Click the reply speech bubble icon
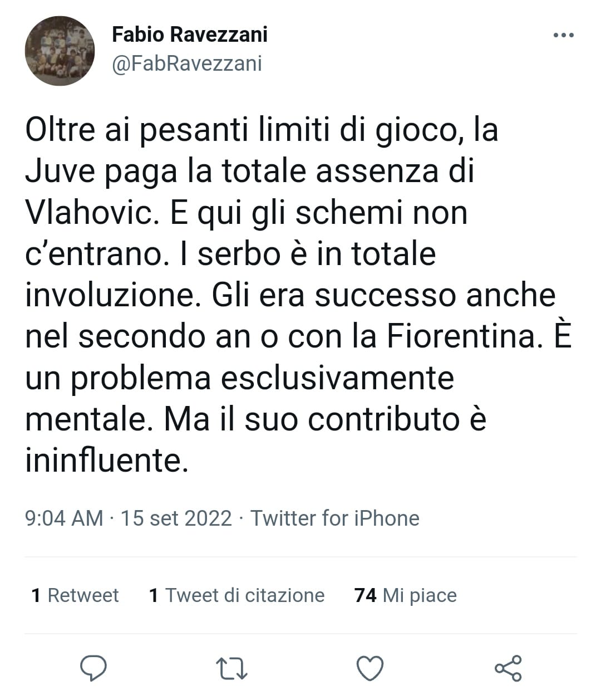601x700 pixels. click(x=93, y=668)
